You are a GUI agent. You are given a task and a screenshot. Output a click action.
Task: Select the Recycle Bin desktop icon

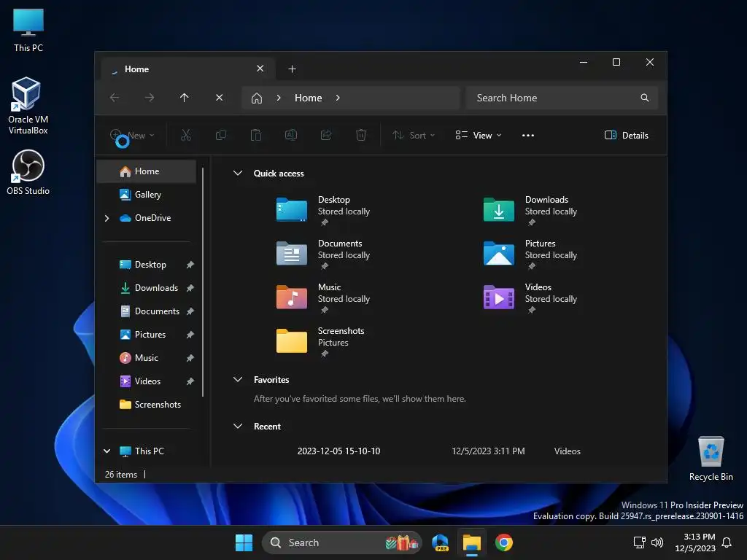pyautogui.click(x=711, y=458)
